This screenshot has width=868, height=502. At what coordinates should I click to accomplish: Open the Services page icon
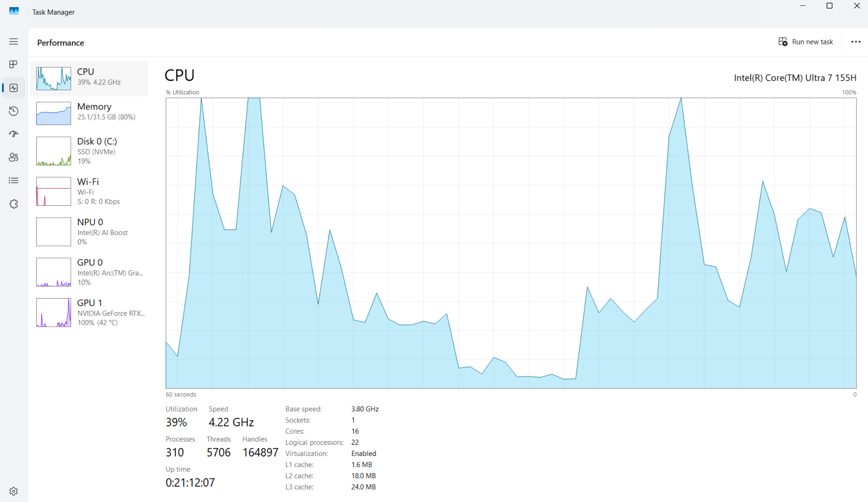click(x=14, y=204)
